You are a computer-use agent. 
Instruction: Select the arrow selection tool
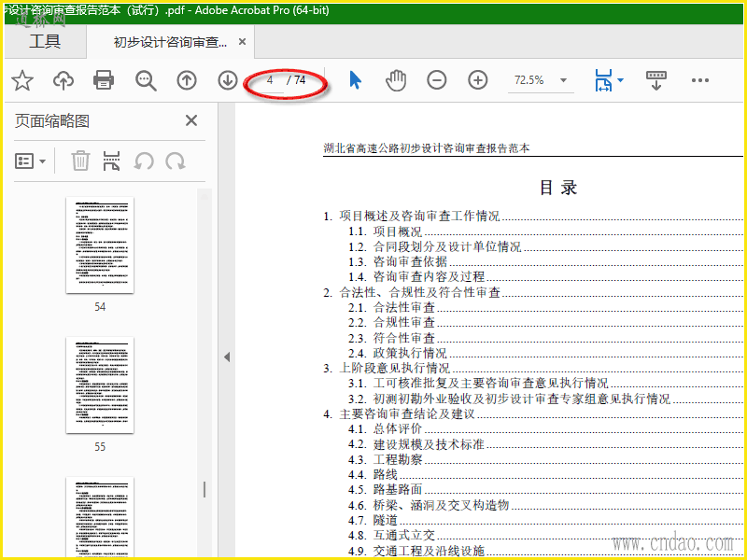(356, 80)
